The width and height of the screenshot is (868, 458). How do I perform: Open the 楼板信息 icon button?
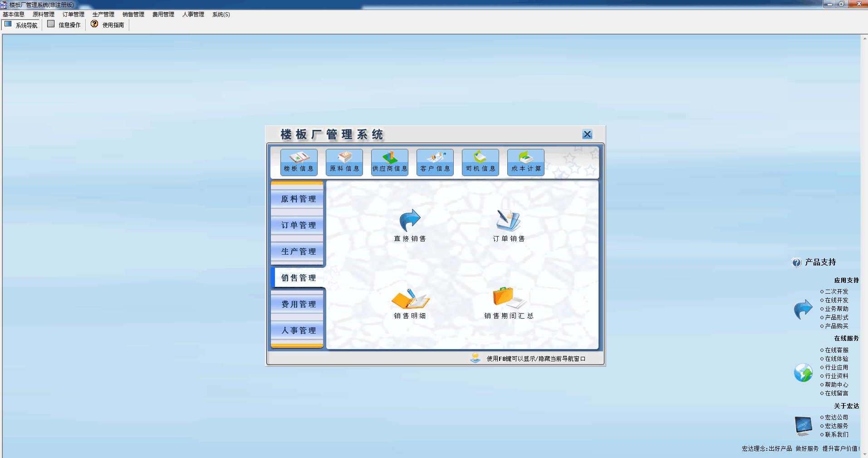299,162
